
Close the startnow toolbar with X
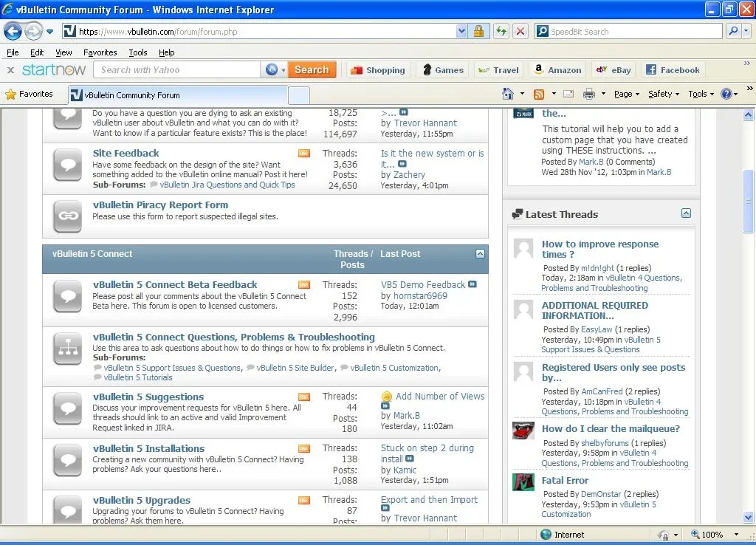click(x=10, y=70)
